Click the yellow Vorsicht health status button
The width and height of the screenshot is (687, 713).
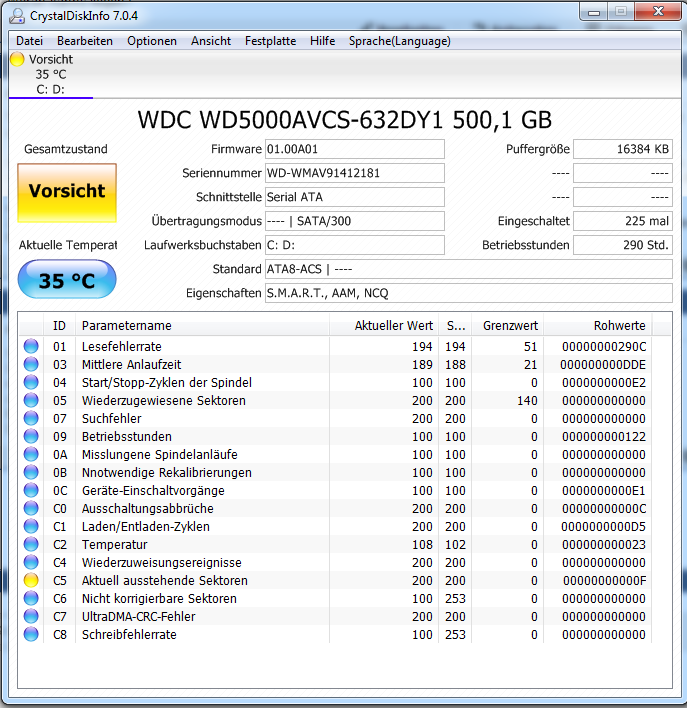point(67,193)
